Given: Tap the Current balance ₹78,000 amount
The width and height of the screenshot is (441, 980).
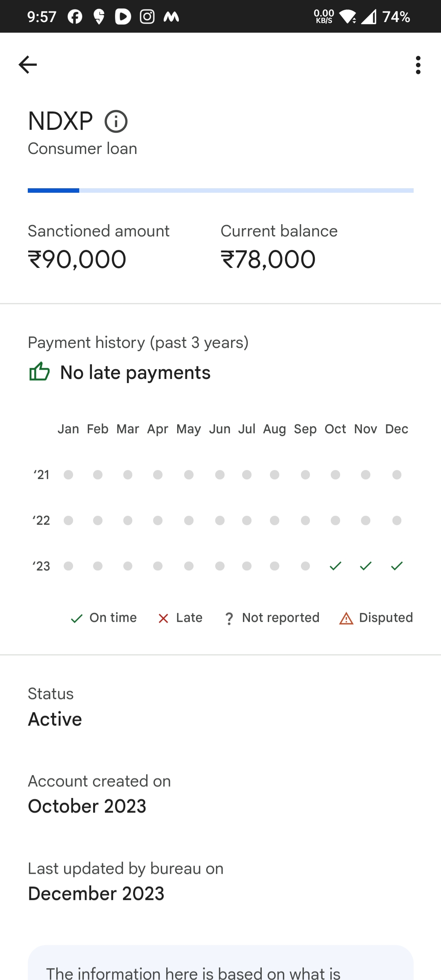Looking at the screenshot, I should [x=268, y=260].
